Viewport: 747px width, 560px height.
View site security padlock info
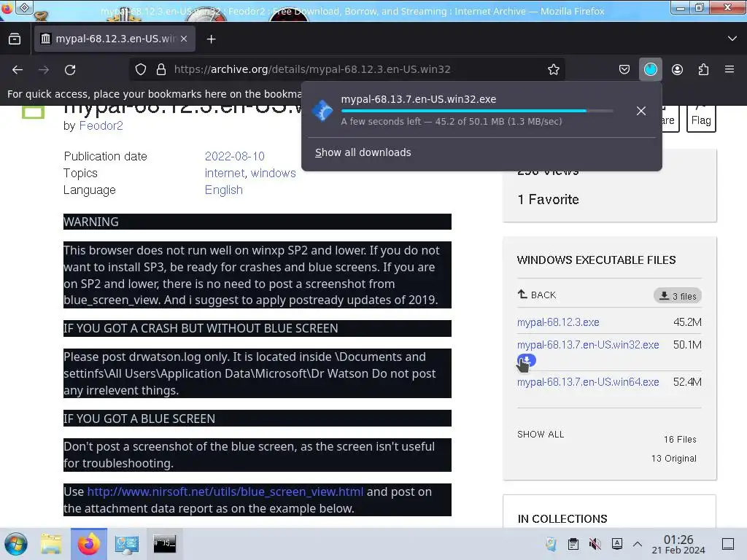(161, 69)
